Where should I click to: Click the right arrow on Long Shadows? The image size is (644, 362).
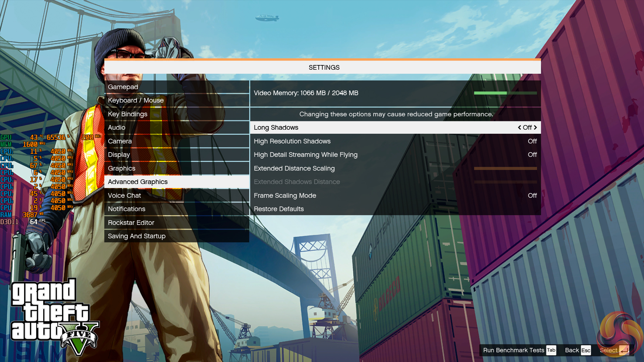click(535, 127)
